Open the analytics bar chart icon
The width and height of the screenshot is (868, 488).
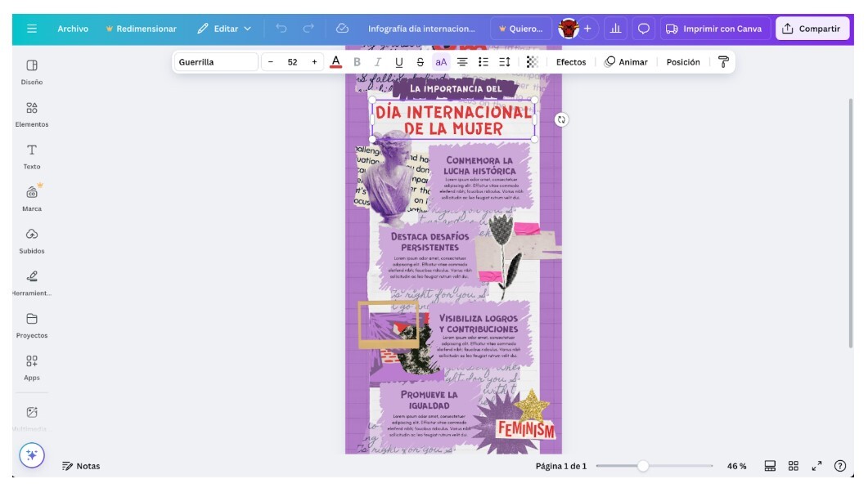tap(615, 29)
